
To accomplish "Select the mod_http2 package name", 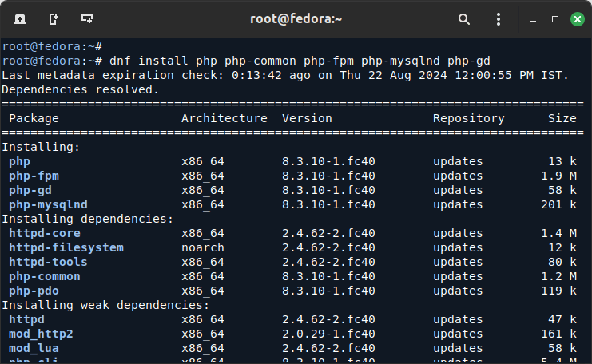I will (41, 334).
